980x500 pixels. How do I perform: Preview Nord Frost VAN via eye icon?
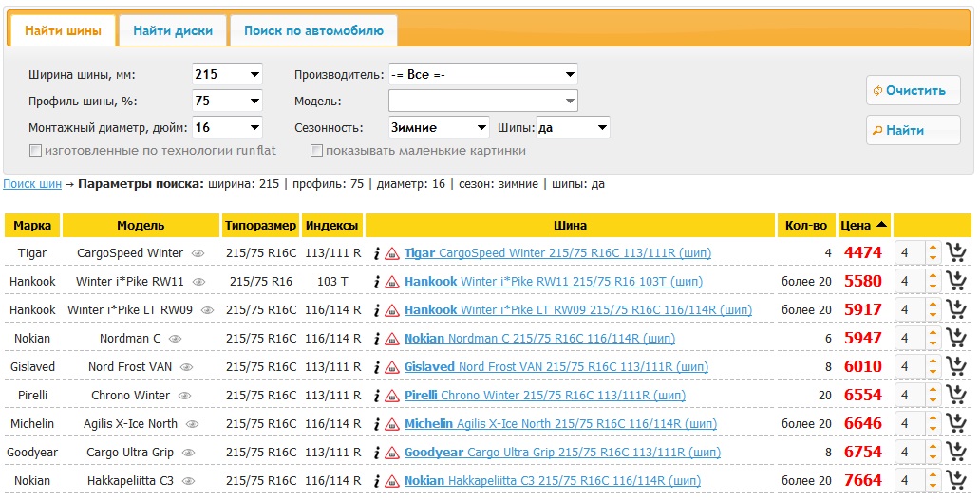tap(186, 367)
